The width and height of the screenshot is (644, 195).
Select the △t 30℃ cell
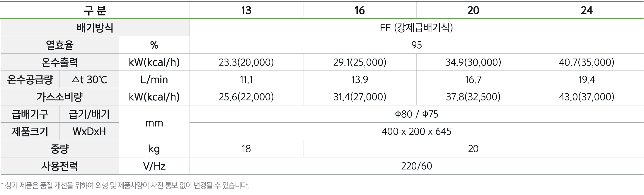(x=89, y=80)
